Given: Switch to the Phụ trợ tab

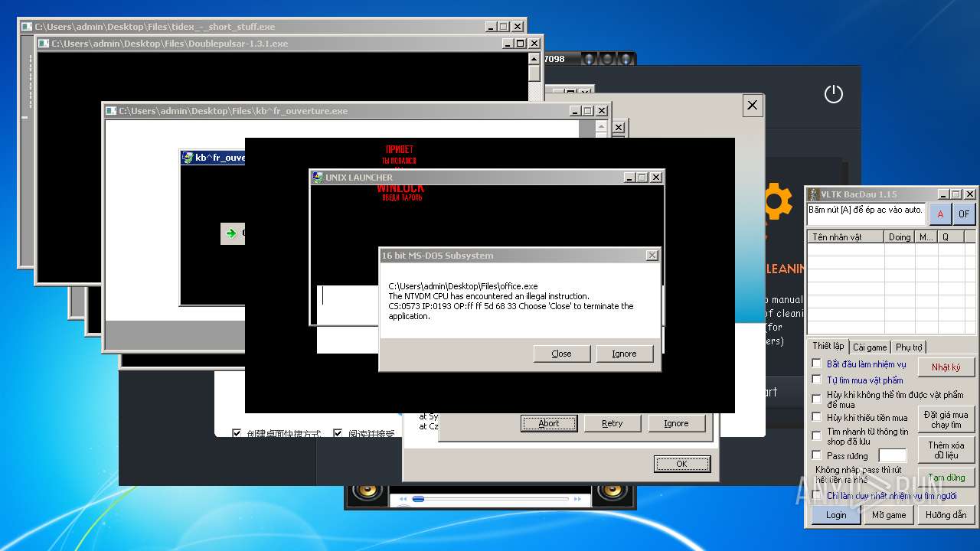Looking at the screenshot, I should click(909, 347).
